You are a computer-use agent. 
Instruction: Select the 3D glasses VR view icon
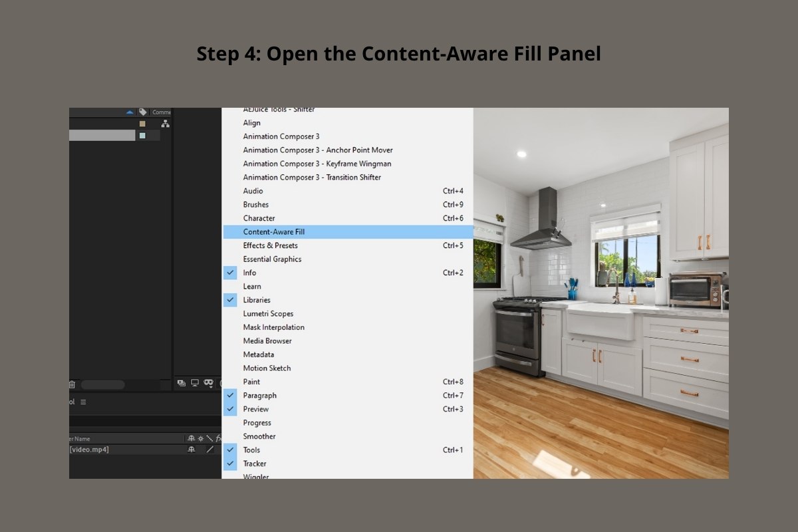(x=208, y=382)
